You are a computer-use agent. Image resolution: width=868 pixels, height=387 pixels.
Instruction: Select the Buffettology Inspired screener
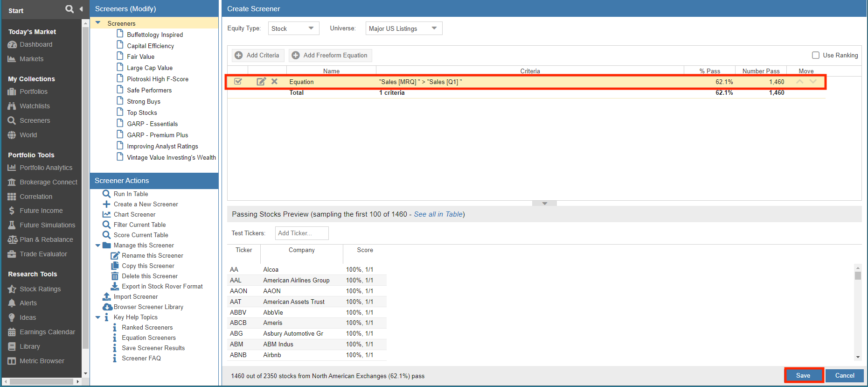tap(155, 35)
